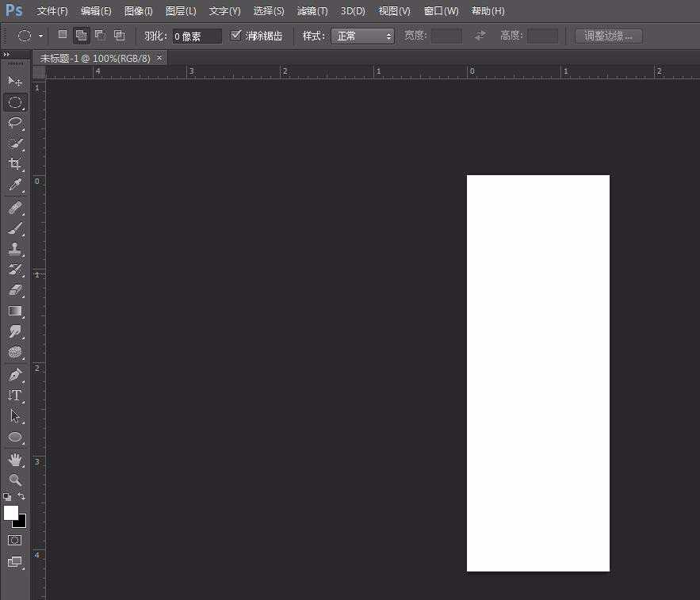Open the 样式 style dropdown

[362, 36]
